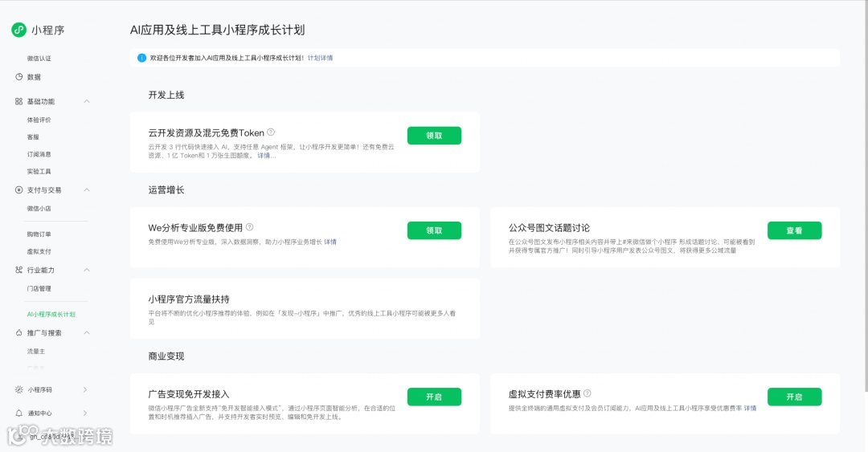
Task: Click the 小程序码 snowflake-like icon
Action: (x=18, y=389)
